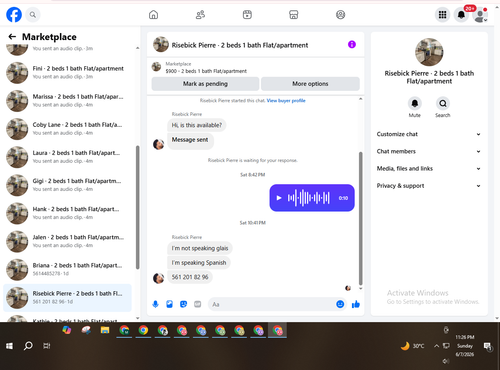
Task: Click the $900 - 2 beds listing title
Action: click(206, 71)
